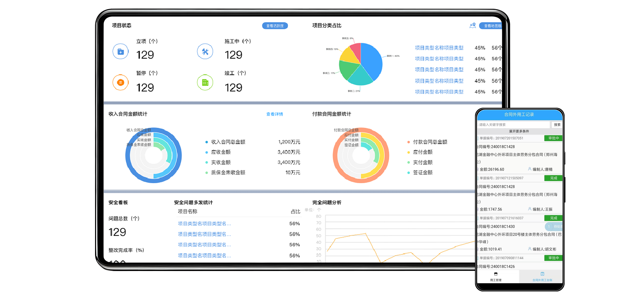Image resolution: width=644 pixels, height=300 pixels.
Task: Click the orange 暂停 pause icon
Action: pos(121,82)
